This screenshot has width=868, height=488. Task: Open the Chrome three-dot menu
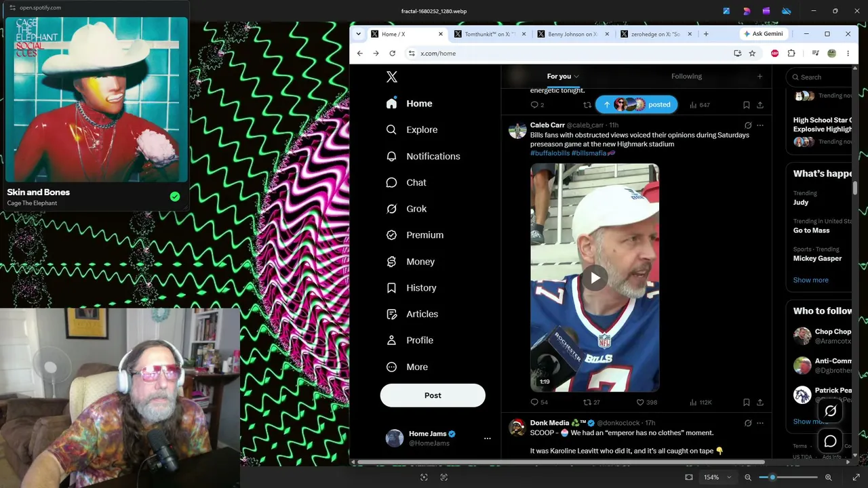pos(848,54)
